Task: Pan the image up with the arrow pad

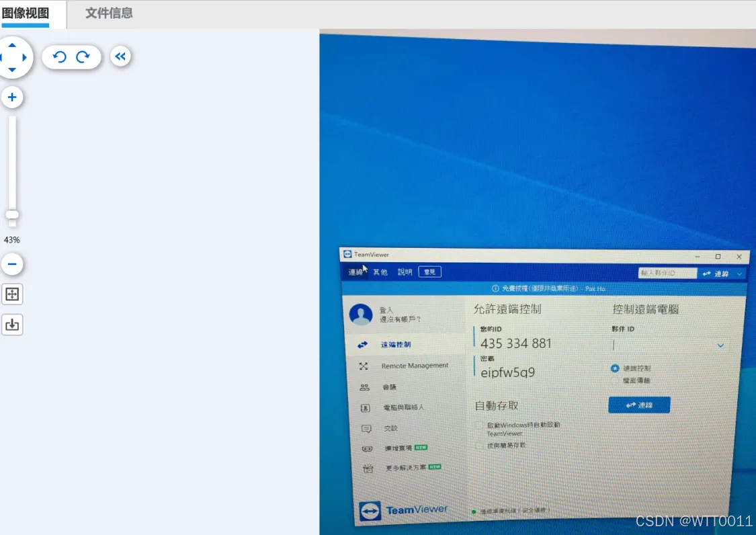Action: [12, 45]
